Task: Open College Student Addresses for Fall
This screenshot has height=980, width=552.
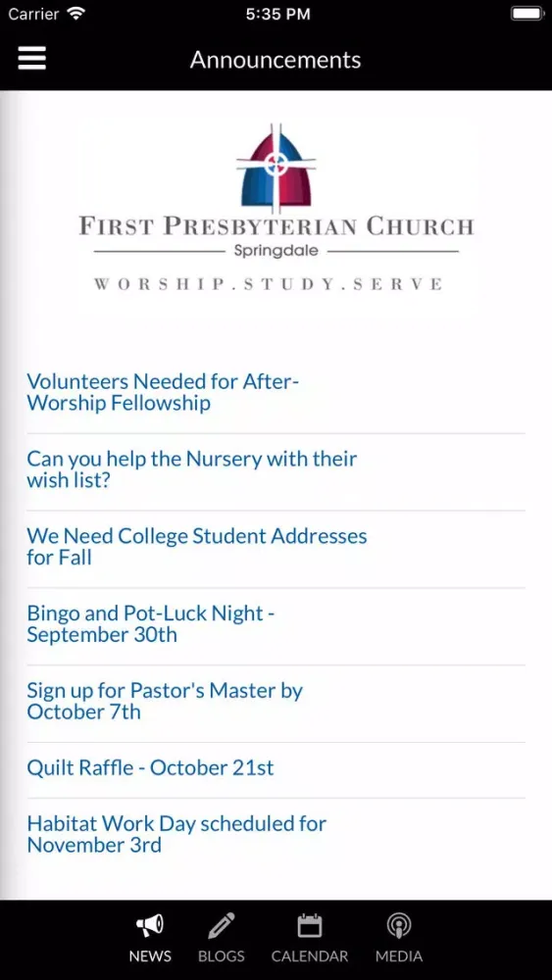Action: point(276,547)
